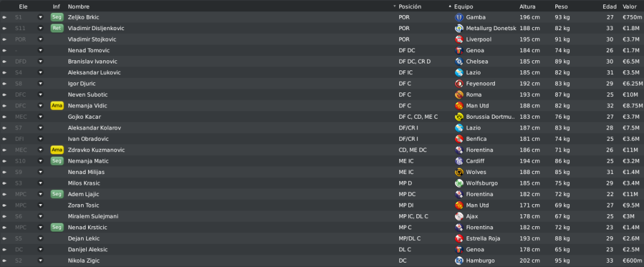Click the Ret badge beside Vladimir Disljenkovic
This screenshot has width=644, height=267.
(x=57, y=28)
